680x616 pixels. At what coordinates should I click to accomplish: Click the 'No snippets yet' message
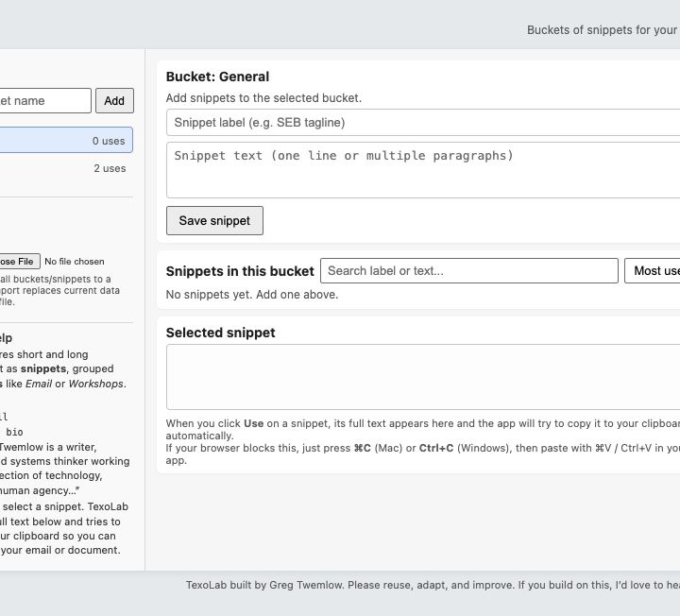[252, 295]
